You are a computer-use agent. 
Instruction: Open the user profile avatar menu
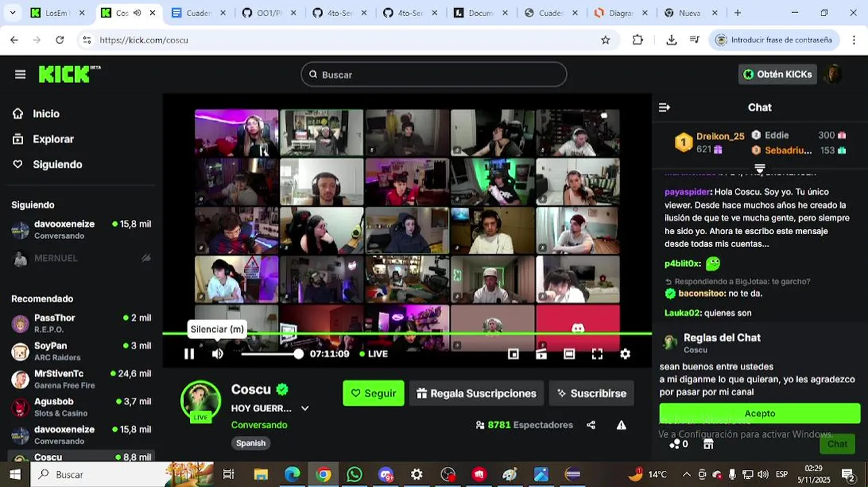pos(833,74)
